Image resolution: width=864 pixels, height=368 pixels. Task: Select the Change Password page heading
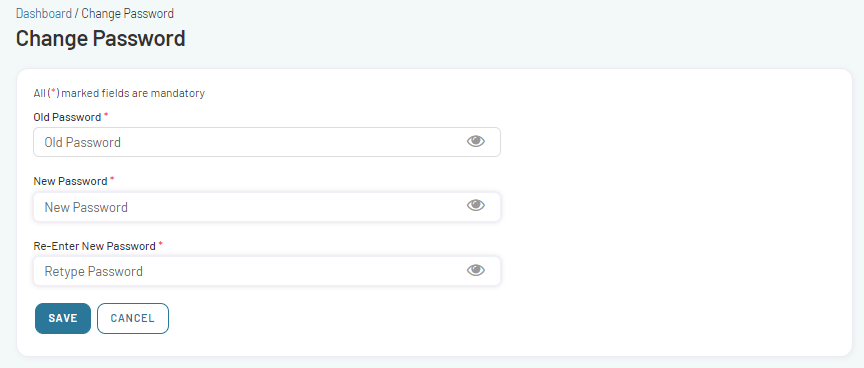(100, 39)
